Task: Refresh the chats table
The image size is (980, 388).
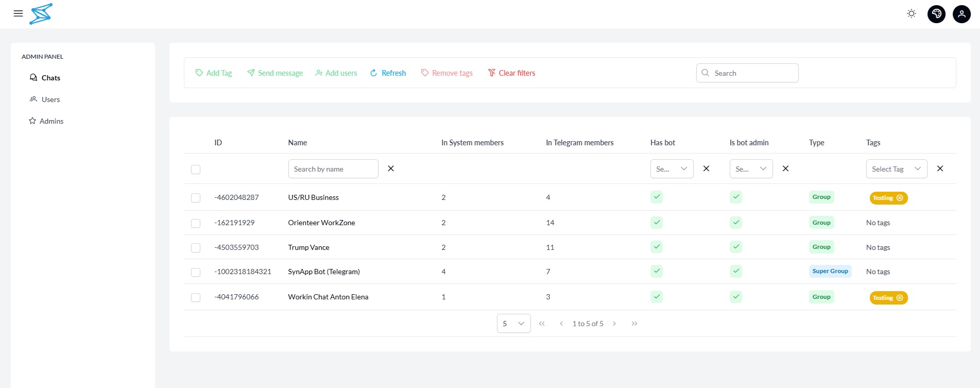Action: [x=388, y=73]
